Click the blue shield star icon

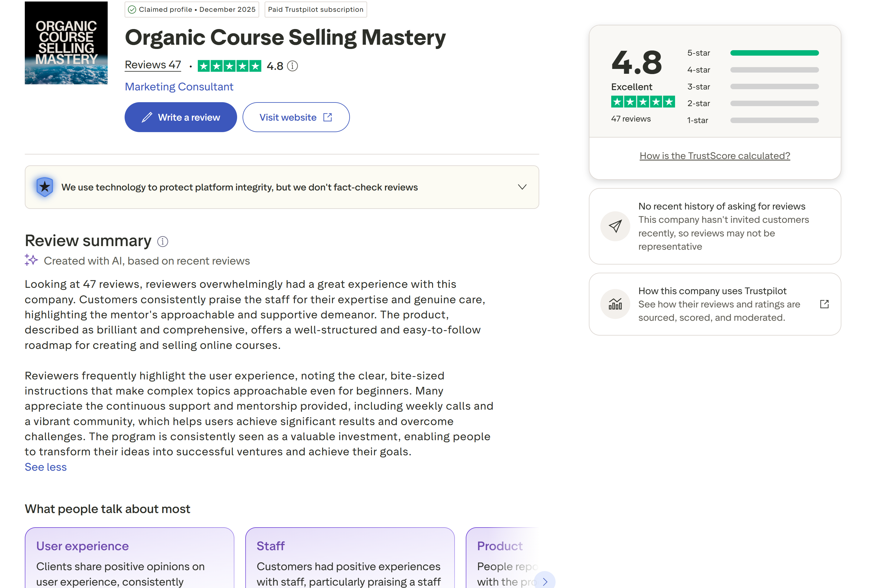(x=45, y=187)
